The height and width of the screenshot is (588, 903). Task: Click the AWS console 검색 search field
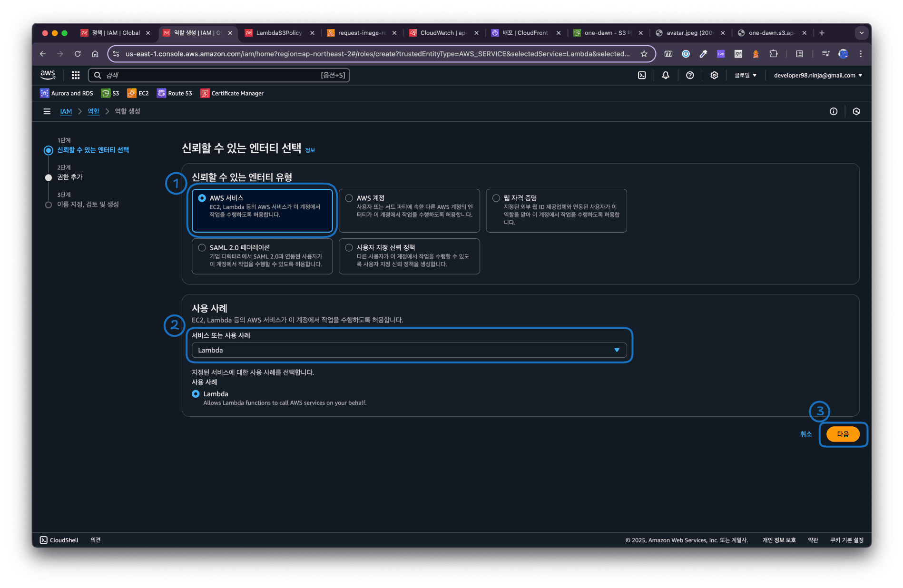pyautogui.click(x=219, y=75)
